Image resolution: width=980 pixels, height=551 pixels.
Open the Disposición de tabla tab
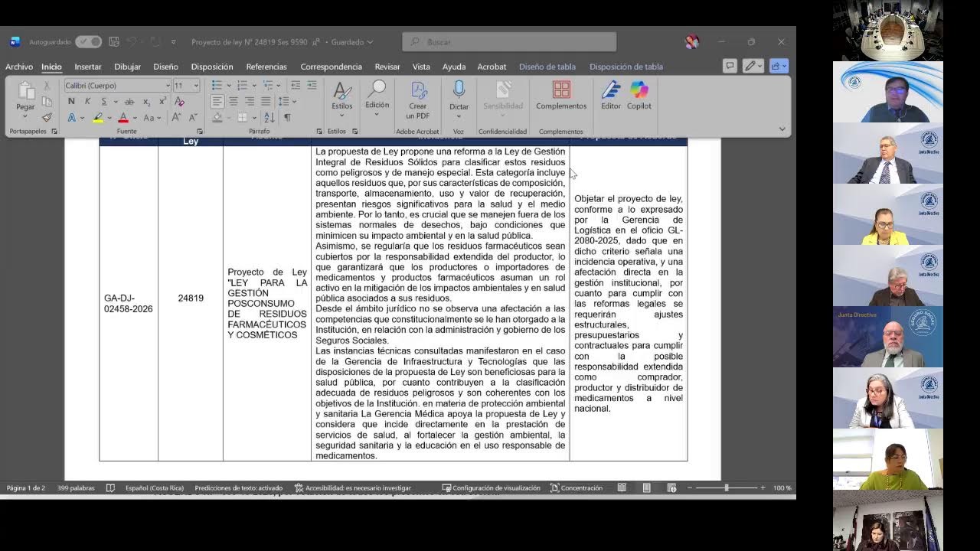(x=626, y=67)
